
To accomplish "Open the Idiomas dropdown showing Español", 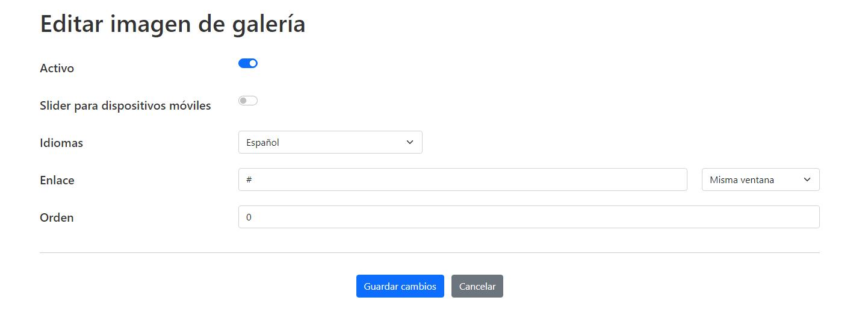I will pyautogui.click(x=330, y=143).
